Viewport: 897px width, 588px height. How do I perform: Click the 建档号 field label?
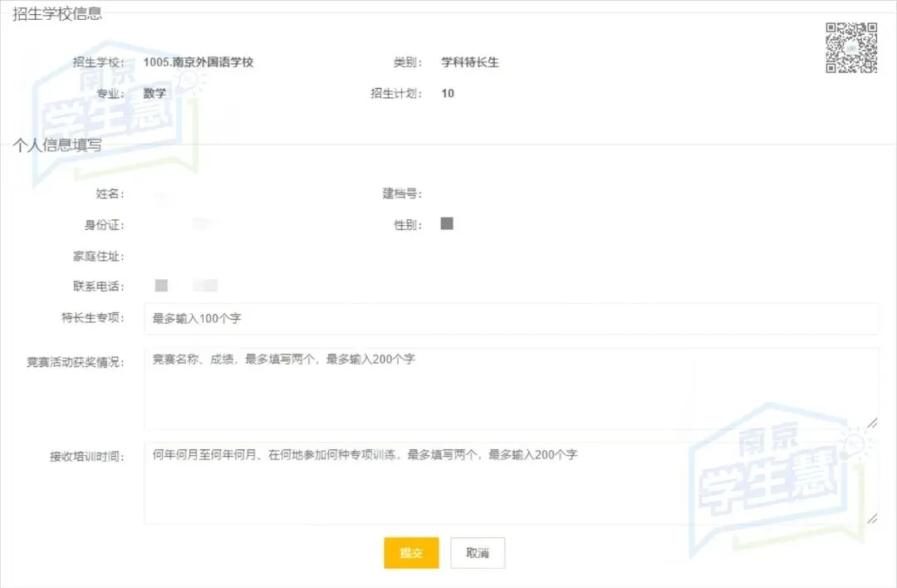tap(402, 194)
